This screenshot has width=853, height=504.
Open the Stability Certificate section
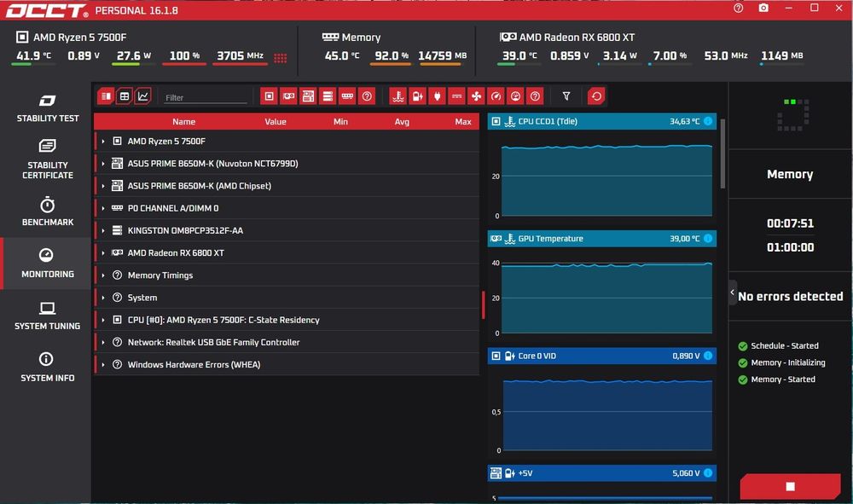[47, 159]
